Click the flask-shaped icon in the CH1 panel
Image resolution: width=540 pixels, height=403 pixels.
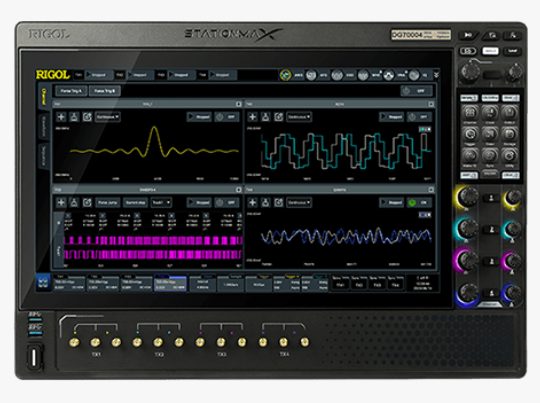coord(74,117)
